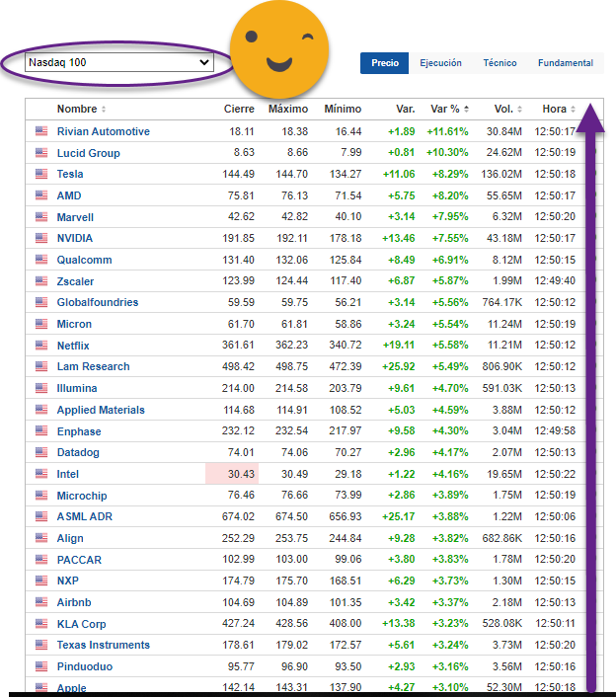Viewport: 616px width, 697px height.
Task: Open the Netflix stock page
Action: [73, 346]
